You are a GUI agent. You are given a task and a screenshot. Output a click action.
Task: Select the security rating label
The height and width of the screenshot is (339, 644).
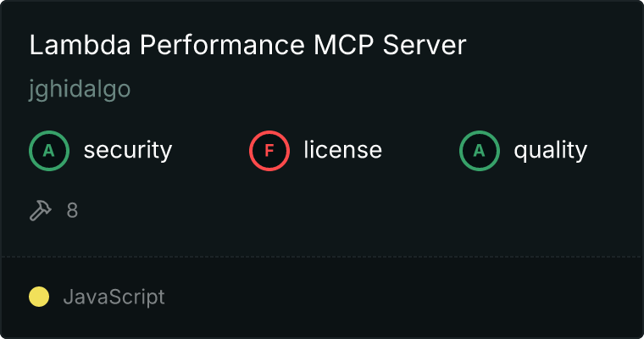128,150
